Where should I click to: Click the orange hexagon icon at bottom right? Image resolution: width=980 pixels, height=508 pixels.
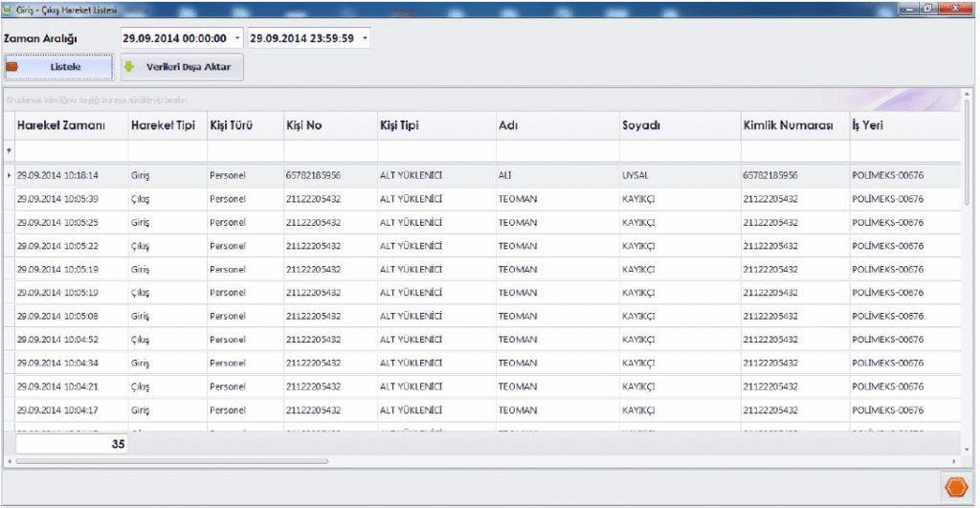pyautogui.click(x=955, y=487)
